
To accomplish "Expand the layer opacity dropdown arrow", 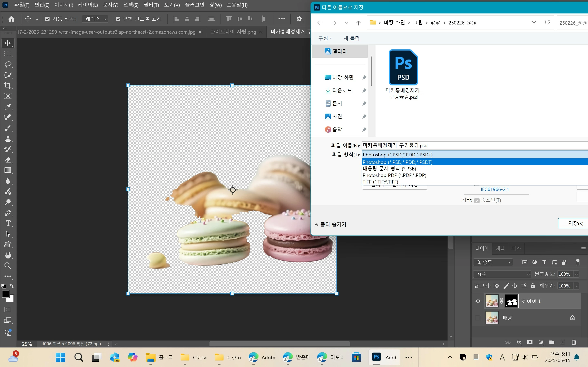I will click(576, 274).
